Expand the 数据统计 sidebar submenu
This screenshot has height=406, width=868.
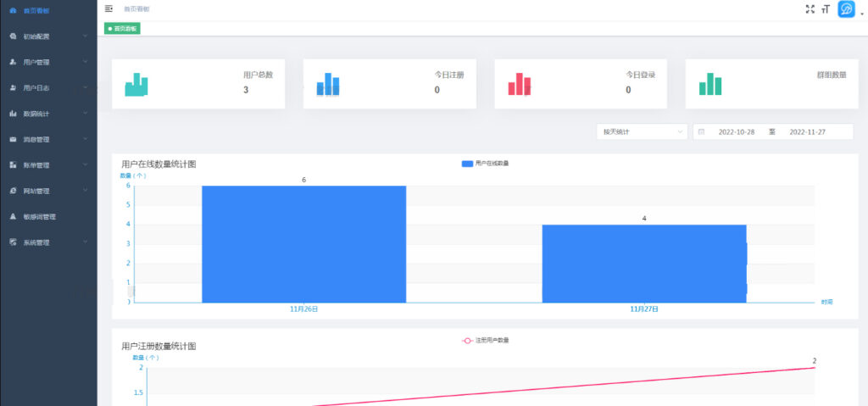pos(48,114)
